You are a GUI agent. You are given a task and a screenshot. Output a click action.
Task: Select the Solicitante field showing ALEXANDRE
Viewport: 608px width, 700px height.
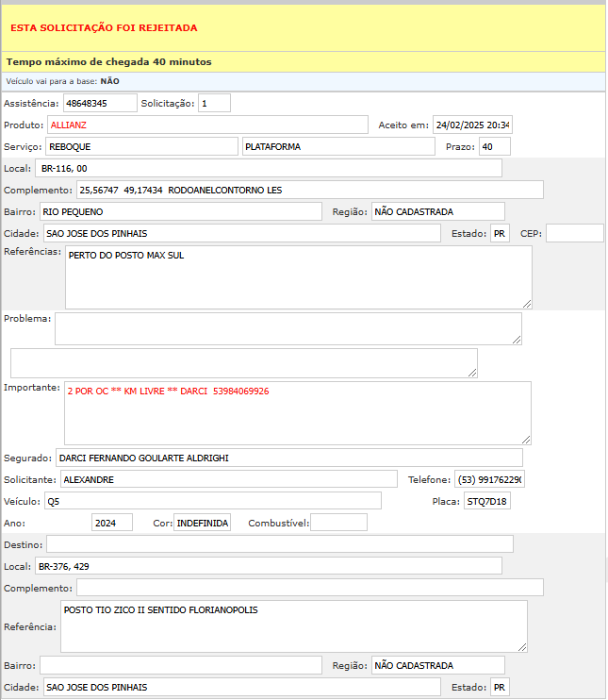[235, 479]
